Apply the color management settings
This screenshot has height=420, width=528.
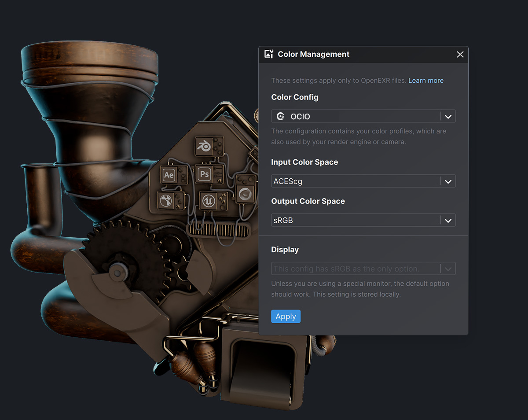(286, 316)
